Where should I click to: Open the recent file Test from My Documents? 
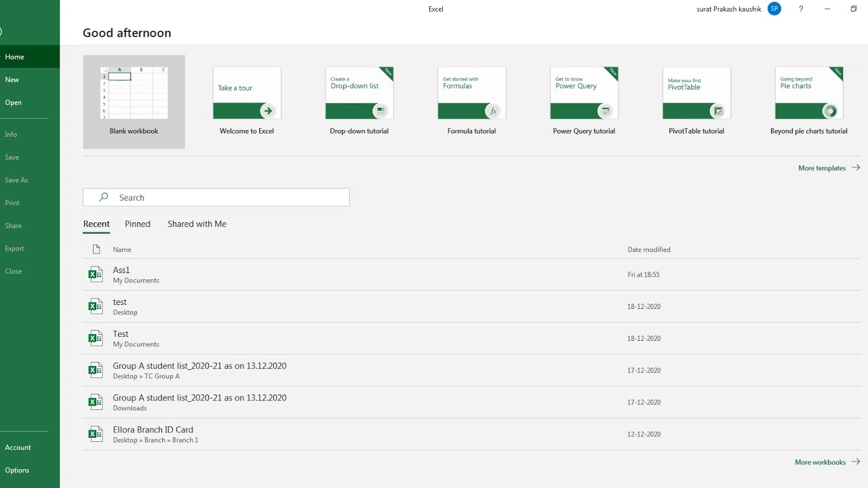coord(472,338)
